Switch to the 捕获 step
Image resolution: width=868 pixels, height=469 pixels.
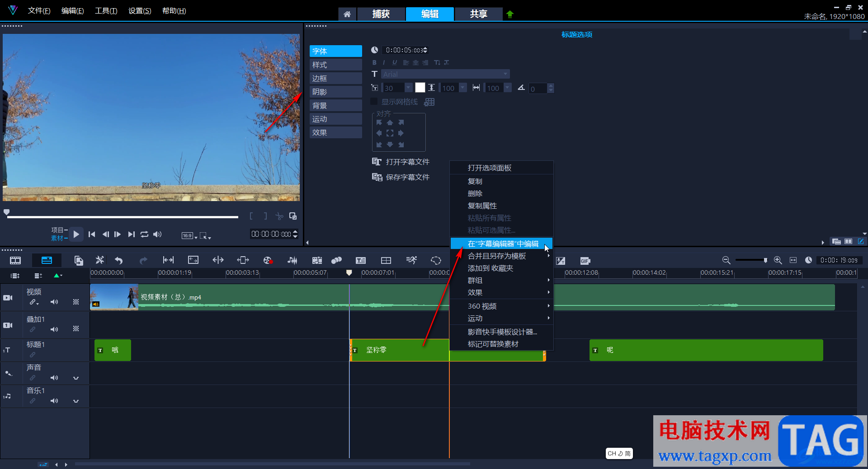pos(381,14)
